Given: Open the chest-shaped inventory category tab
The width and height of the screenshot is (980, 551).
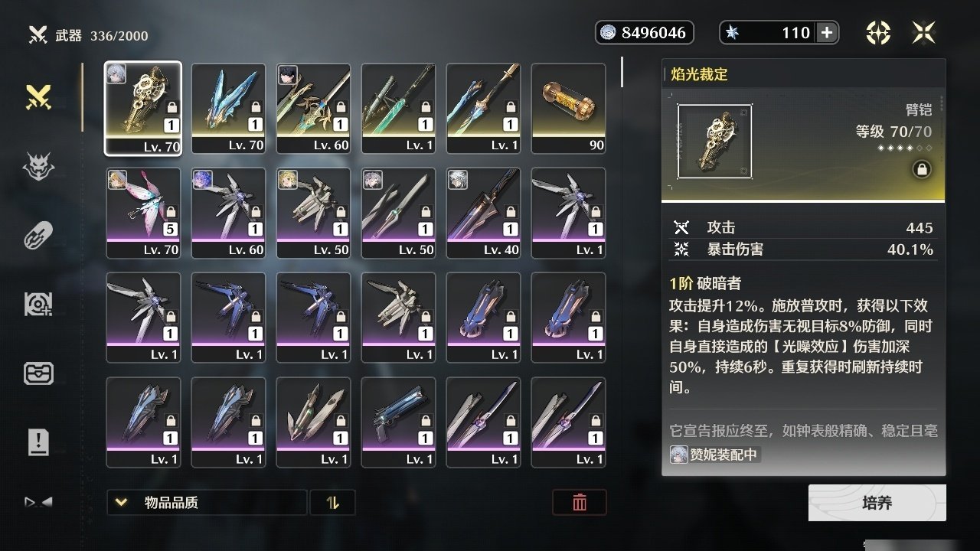Looking at the screenshot, I should pyautogui.click(x=38, y=373).
